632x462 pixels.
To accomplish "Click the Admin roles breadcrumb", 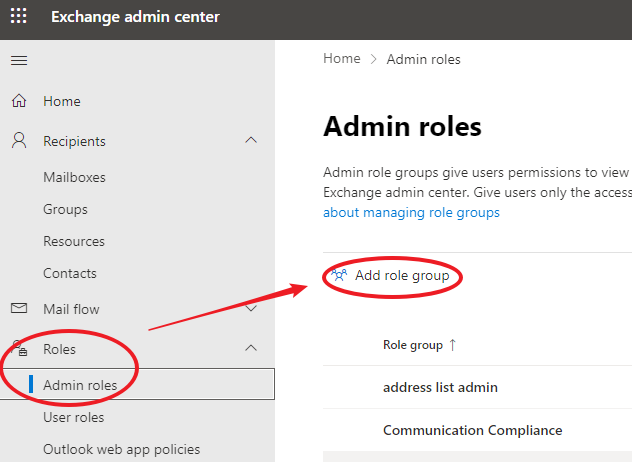I will coord(424,59).
